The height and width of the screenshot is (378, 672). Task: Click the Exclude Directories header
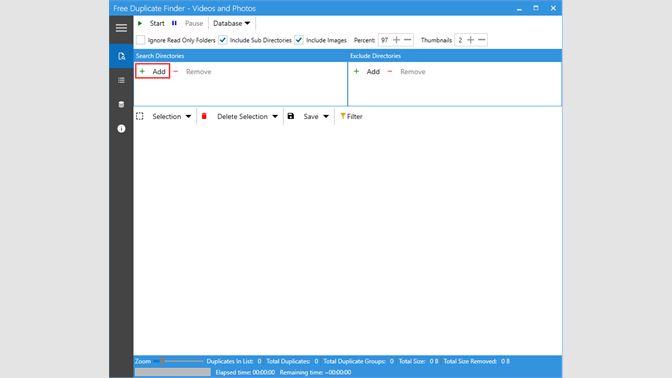pos(375,56)
